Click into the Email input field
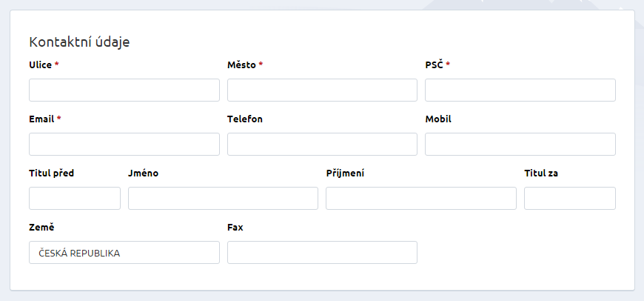This screenshot has width=644, height=301. pos(124,144)
